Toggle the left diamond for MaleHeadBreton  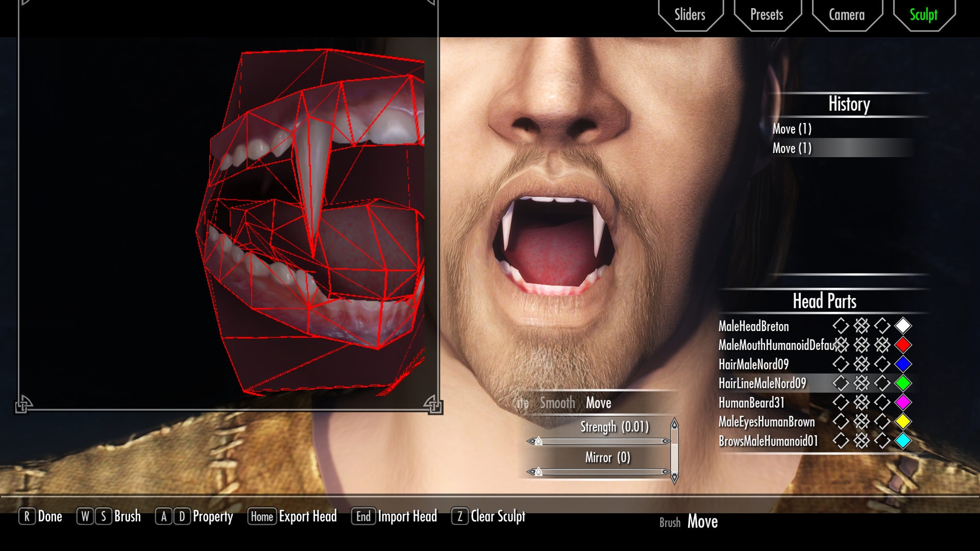pyautogui.click(x=841, y=326)
